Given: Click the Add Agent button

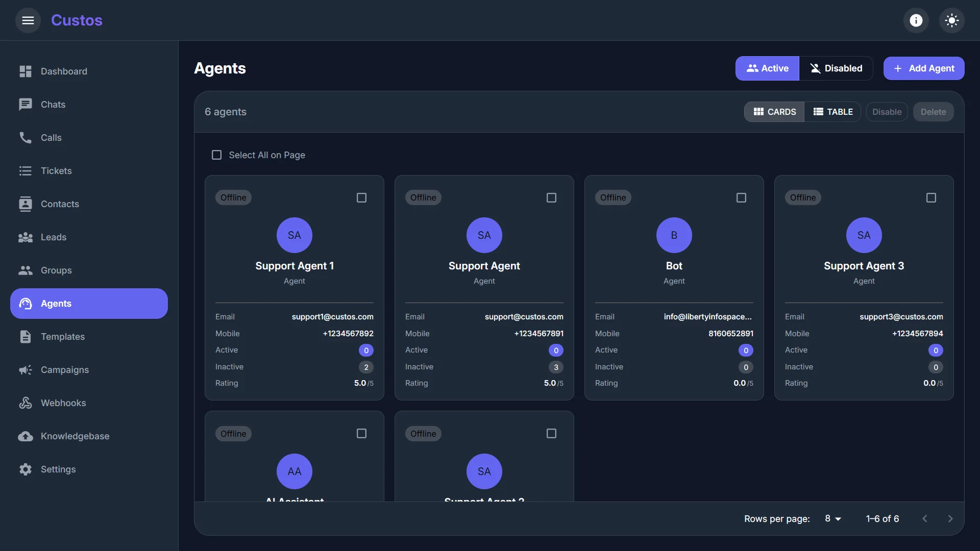Looking at the screenshot, I should [924, 68].
